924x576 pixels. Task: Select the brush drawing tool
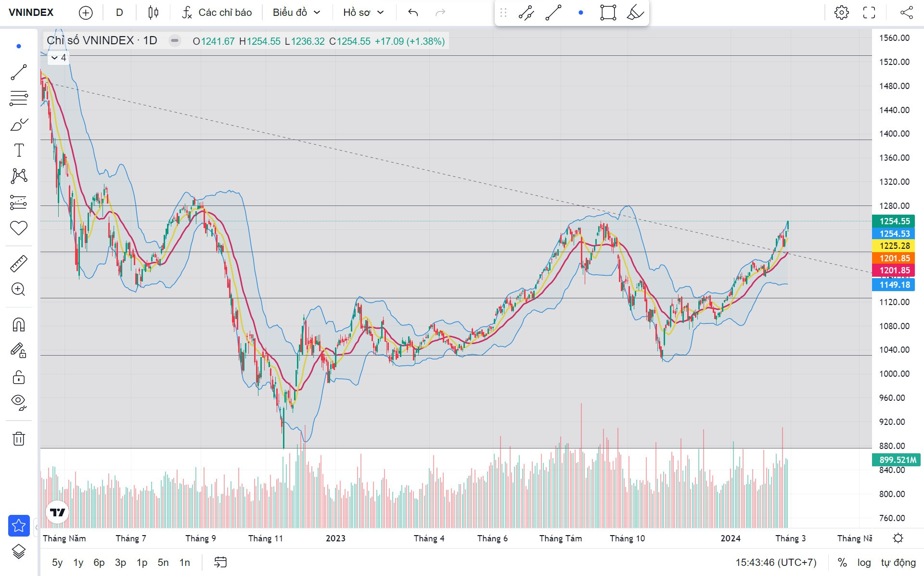tap(19, 125)
